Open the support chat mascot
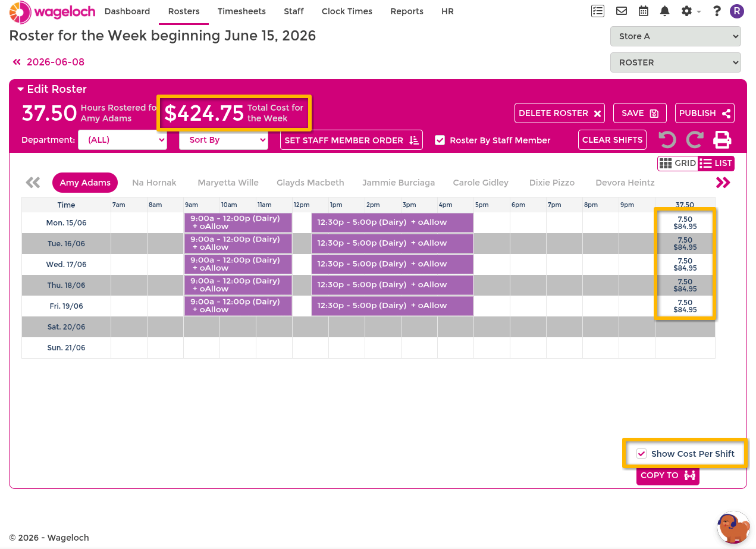The height and width of the screenshot is (549, 756). tap(733, 527)
